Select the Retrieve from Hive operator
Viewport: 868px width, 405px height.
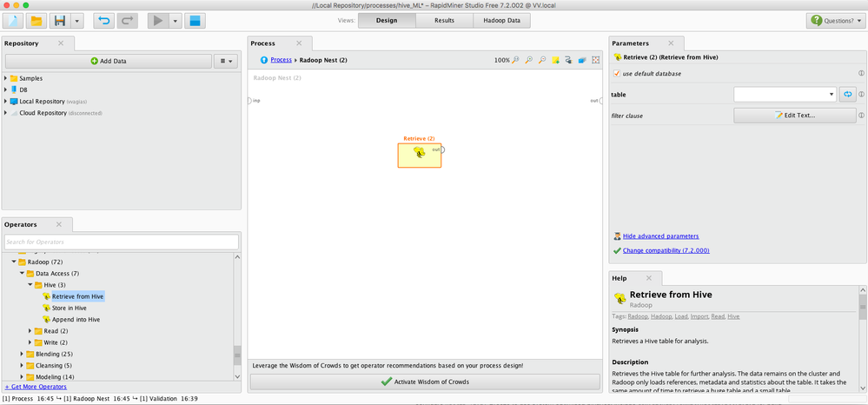pos(77,296)
